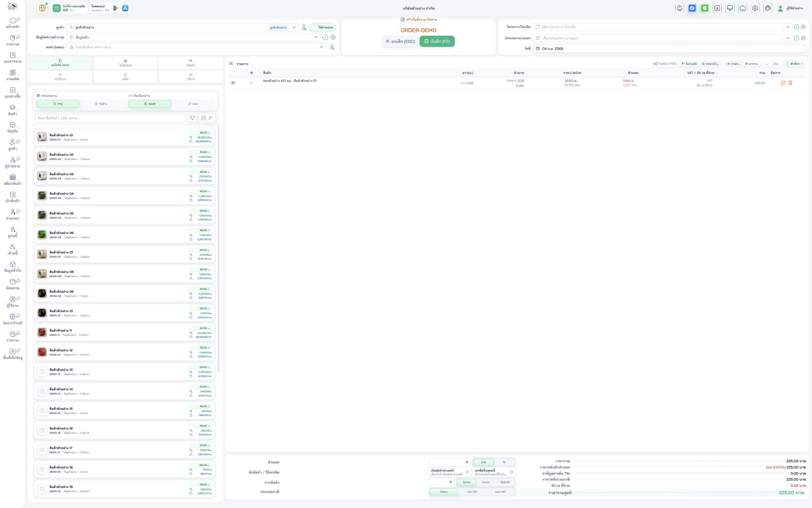
Task: Expand the Sales เซลล์ dropdown arrow
Action: click(x=321, y=47)
